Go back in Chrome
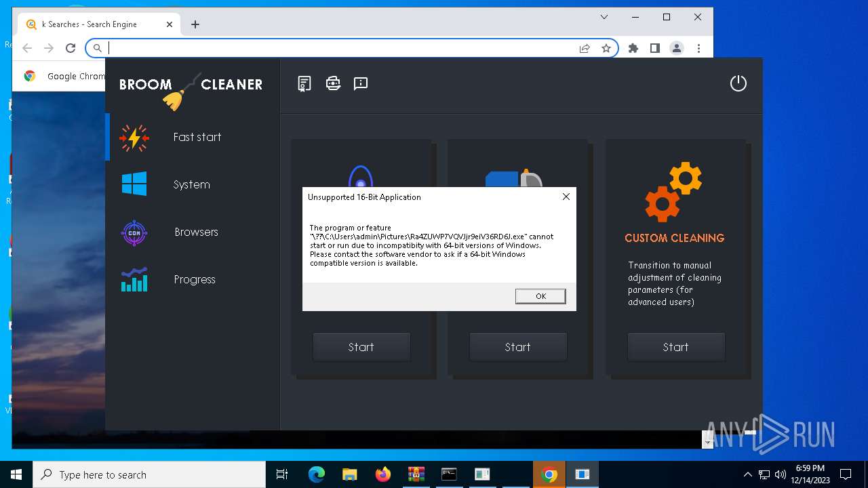868x488 pixels. click(27, 48)
